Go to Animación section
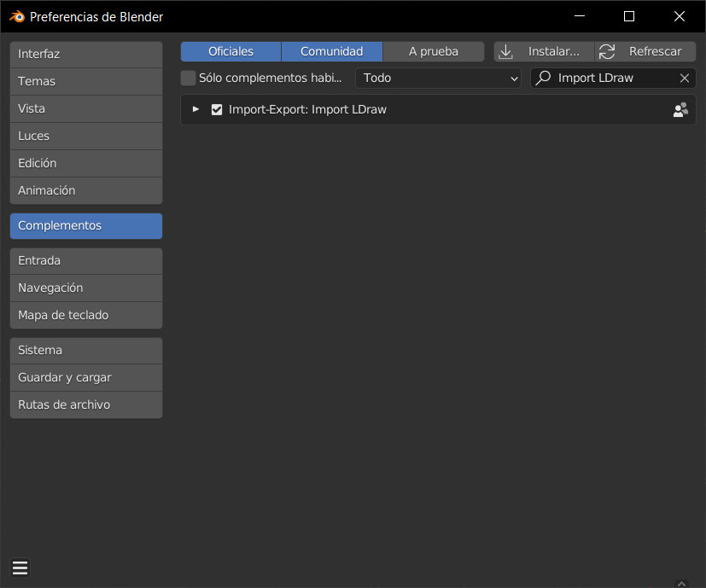This screenshot has height=588, width=706. (86, 191)
